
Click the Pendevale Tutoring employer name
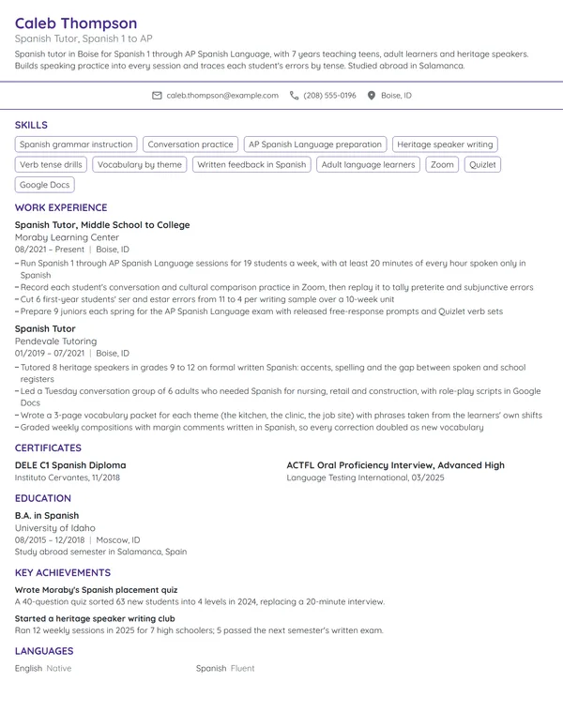[x=55, y=341]
